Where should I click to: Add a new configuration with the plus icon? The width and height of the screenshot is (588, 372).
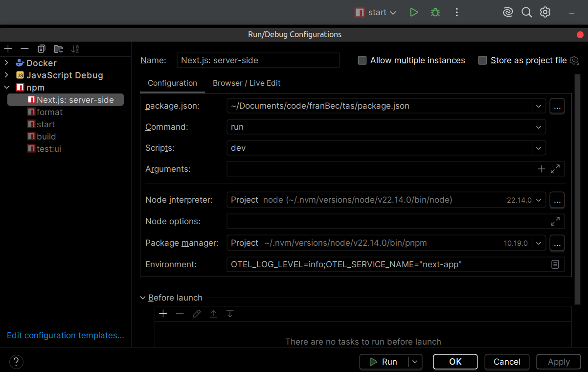click(x=7, y=48)
